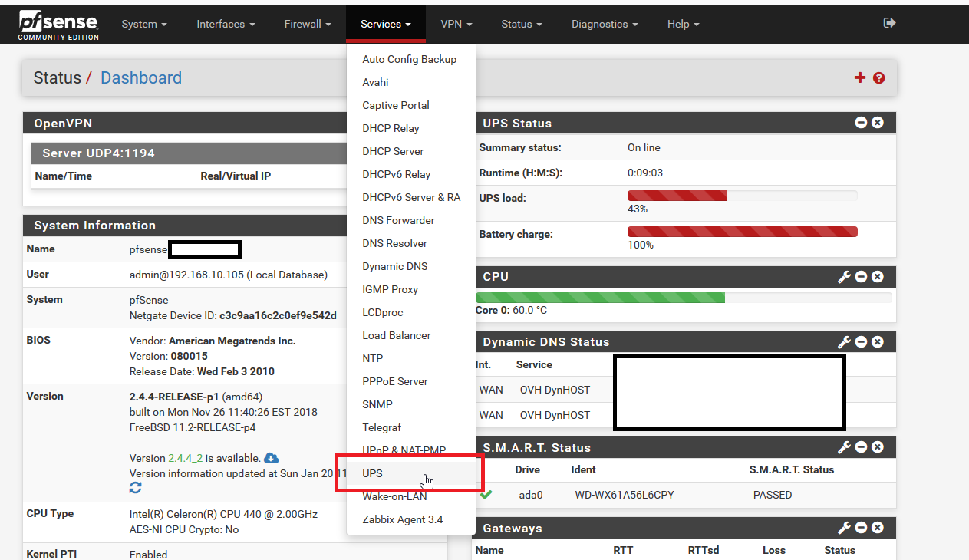
Task: Open Zabbix Agent 3.4 entry
Action: pos(411,519)
